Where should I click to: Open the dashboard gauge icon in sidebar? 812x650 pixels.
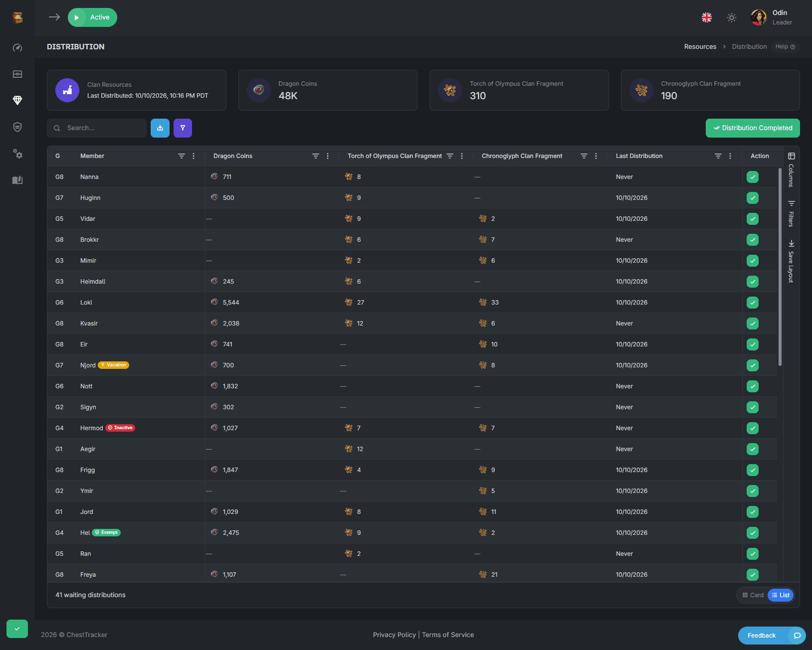17,48
